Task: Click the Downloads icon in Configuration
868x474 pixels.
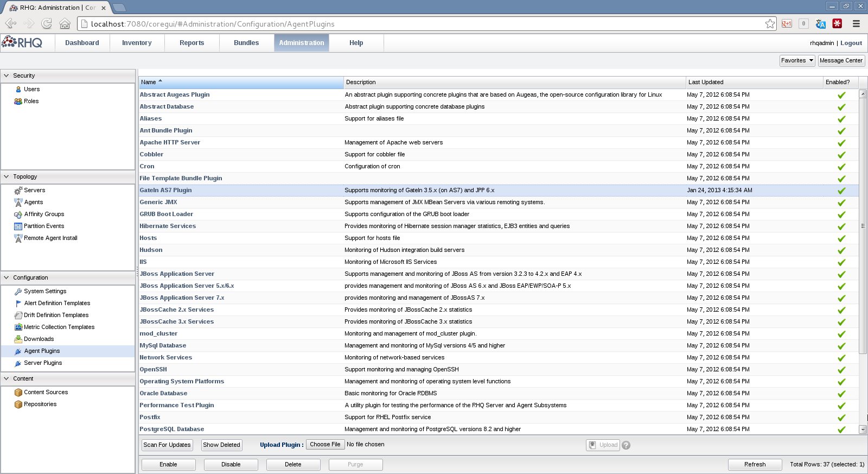Action: (x=18, y=339)
